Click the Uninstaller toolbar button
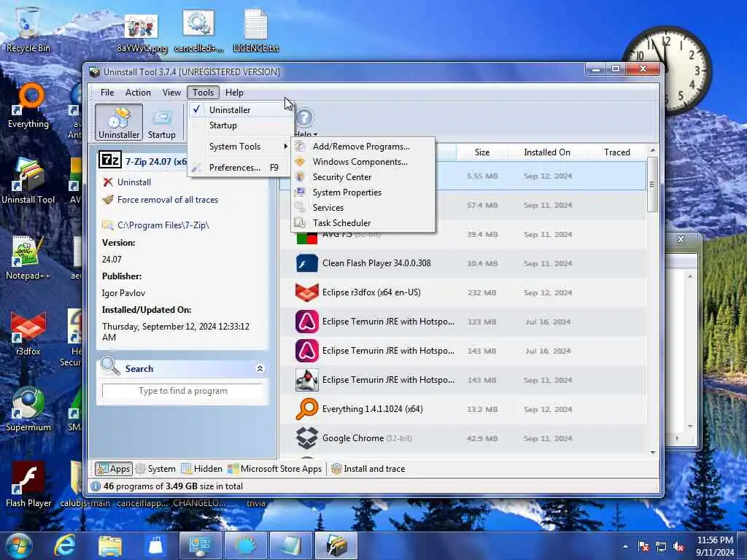This screenshot has height=560, width=747. (119, 122)
